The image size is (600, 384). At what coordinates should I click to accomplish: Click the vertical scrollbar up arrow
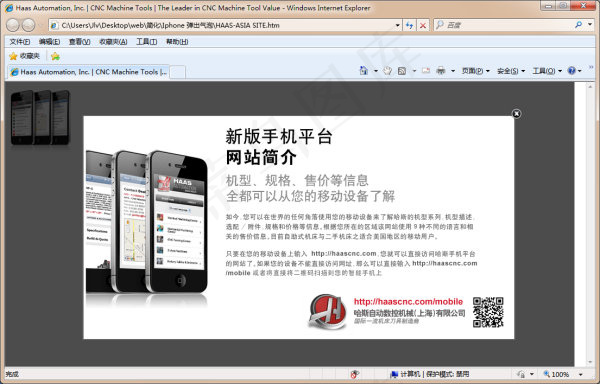(590, 86)
